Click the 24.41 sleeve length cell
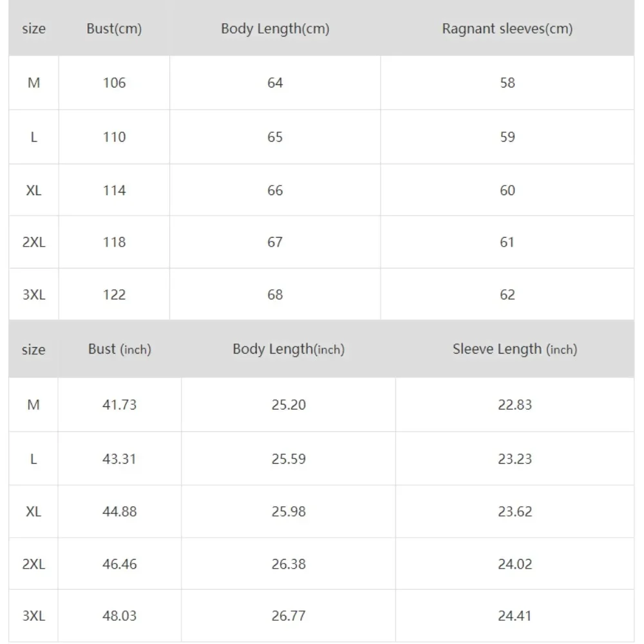 tap(515, 616)
